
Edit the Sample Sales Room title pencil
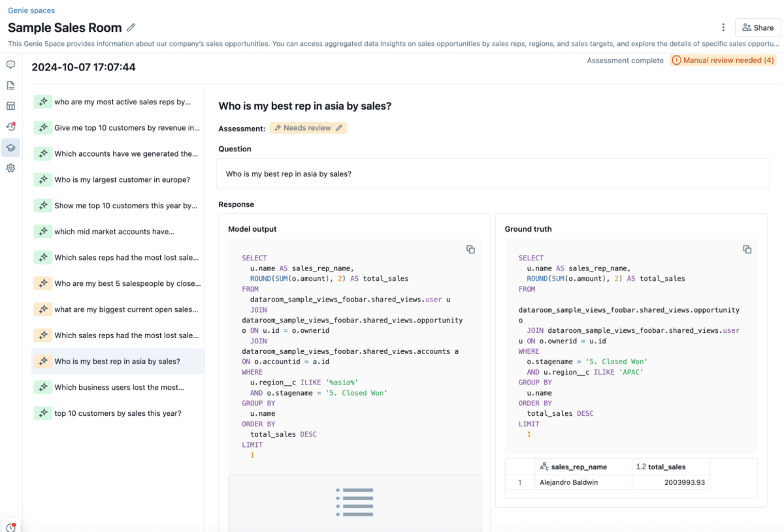(x=131, y=27)
